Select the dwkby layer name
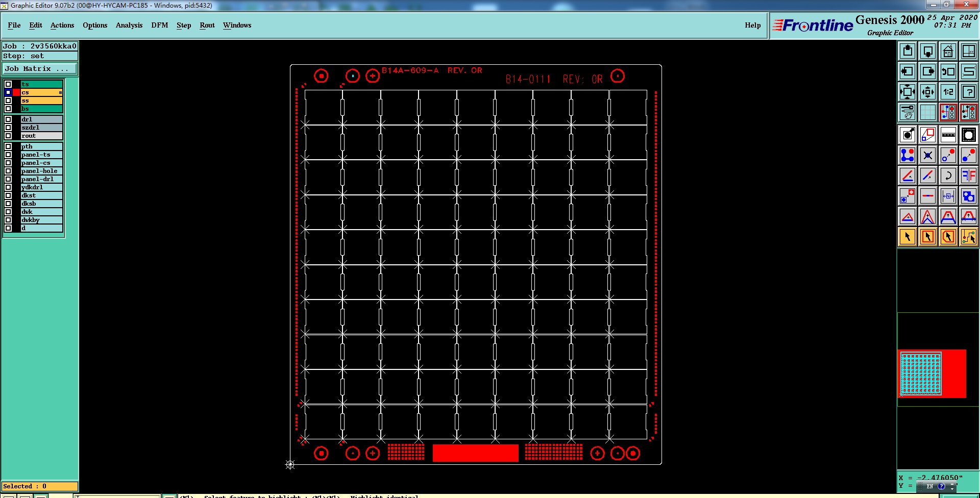Image resolution: width=980 pixels, height=498 pixels. coord(42,220)
